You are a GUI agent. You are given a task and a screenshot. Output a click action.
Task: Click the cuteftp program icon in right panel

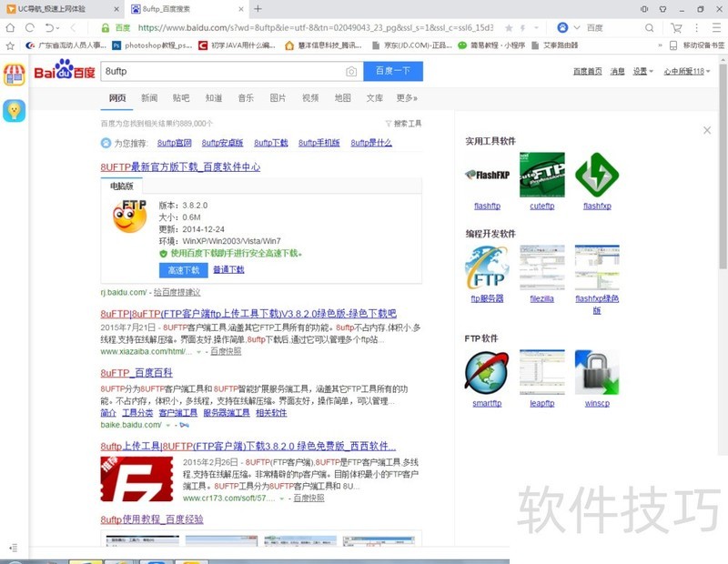(x=541, y=175)
